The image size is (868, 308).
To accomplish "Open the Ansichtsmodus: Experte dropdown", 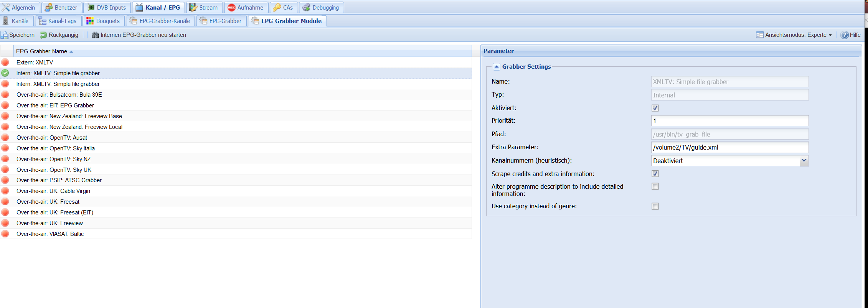I will (794, 35).
